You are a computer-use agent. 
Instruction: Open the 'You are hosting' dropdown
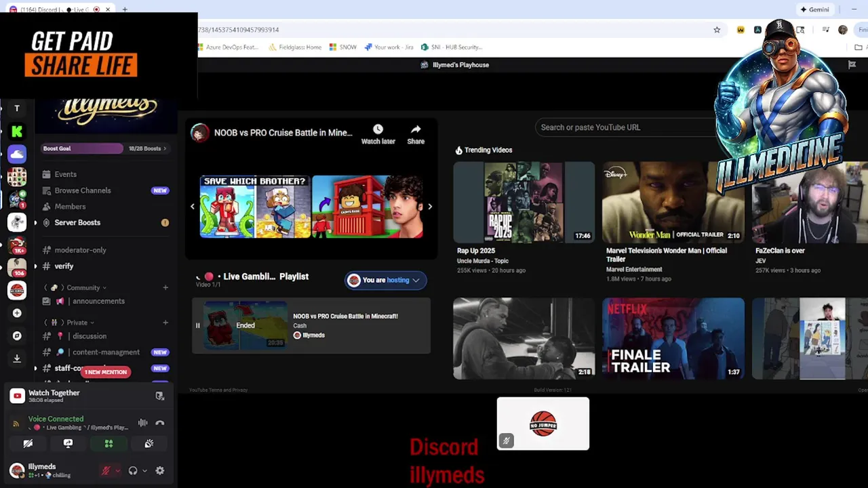tap(385, 280)
